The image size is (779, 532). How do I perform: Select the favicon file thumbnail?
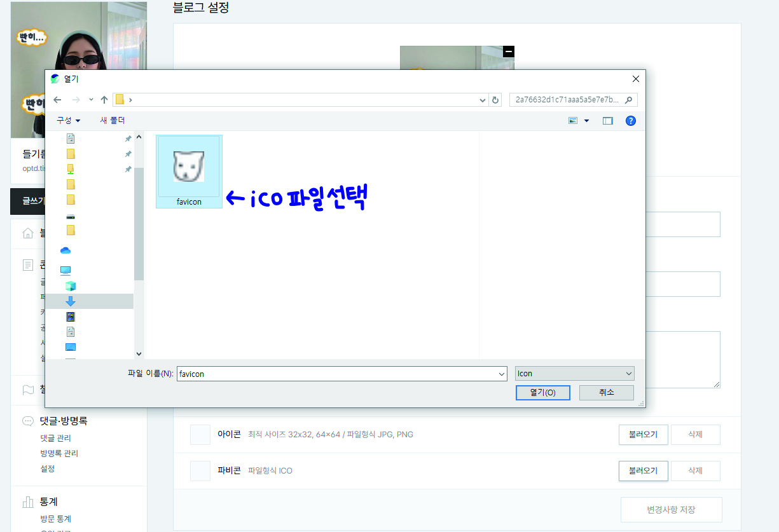click(189, 171)
